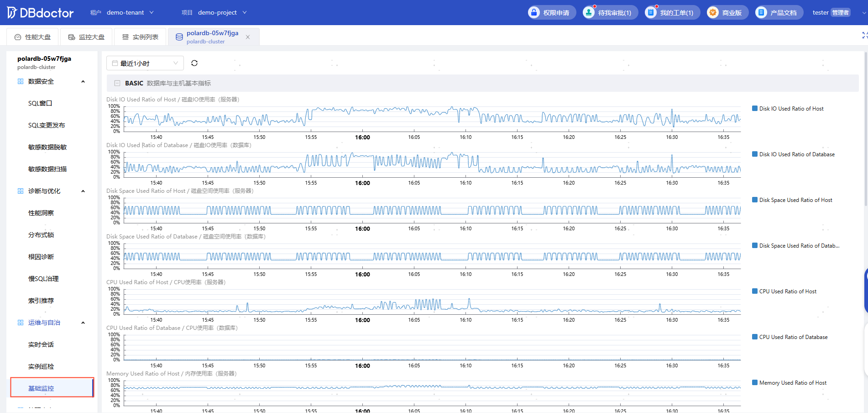Open the 最近1小时 time range dropdown
868x413 pixels.
click(145, 63)
